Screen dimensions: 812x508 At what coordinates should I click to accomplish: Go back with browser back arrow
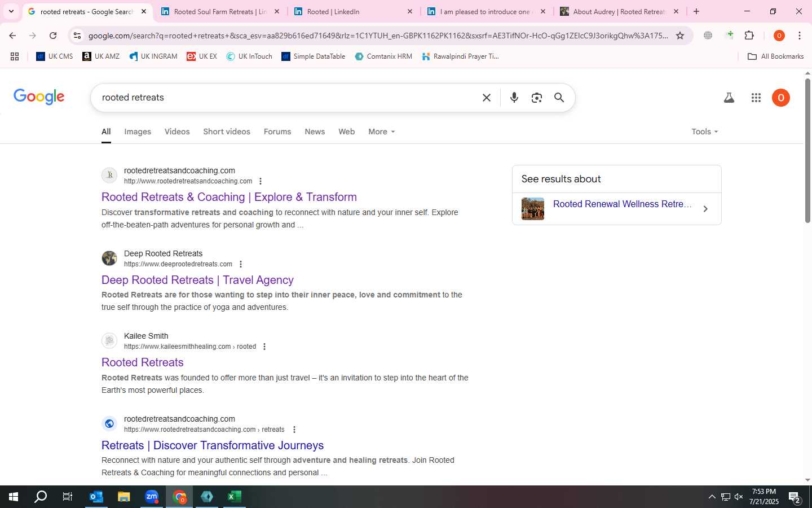pos(12,36)
